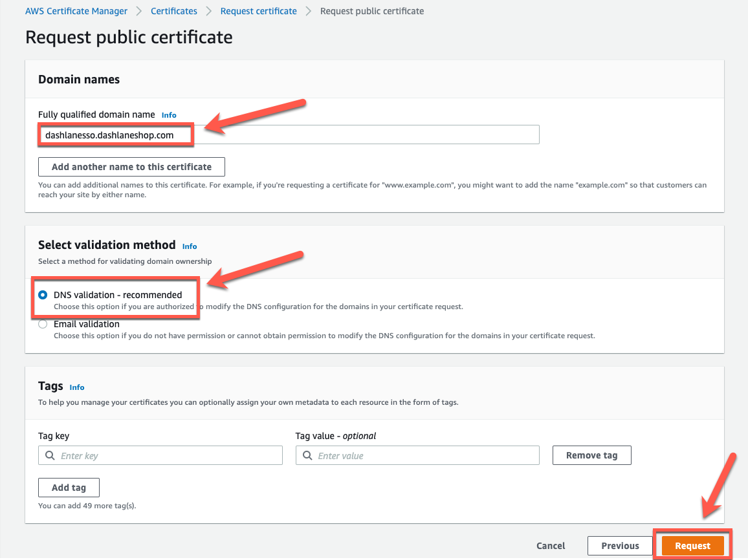Image resolution: width=748 pixels, height=560 pixels.
Task: Click the Fully qualified domain name field
Action: 289,135
